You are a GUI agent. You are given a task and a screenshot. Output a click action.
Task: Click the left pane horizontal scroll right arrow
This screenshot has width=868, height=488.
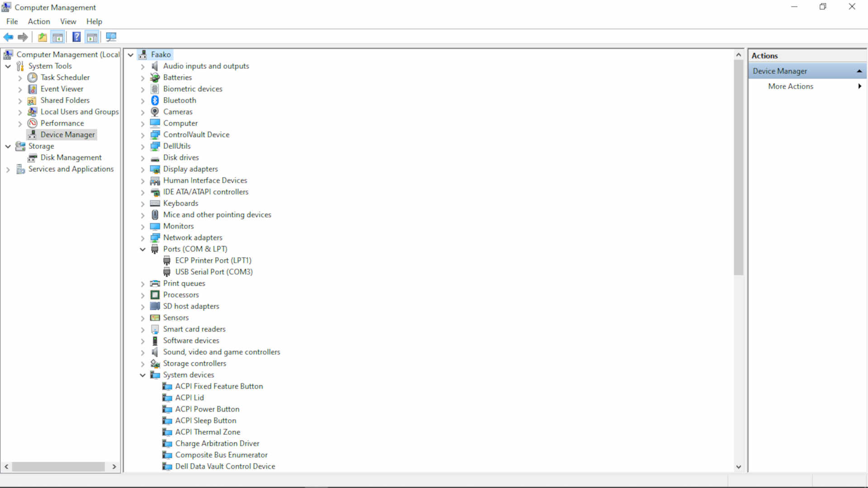coord(114,467)
